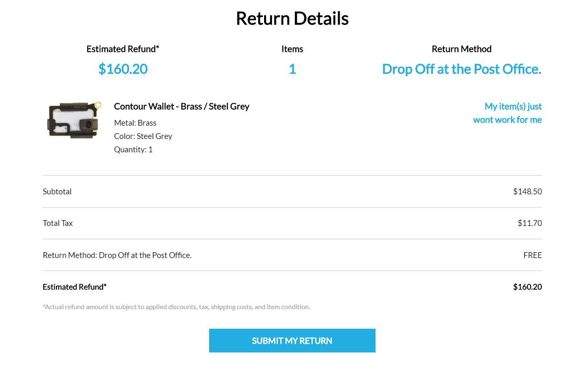The width and height of the screenshot is (588, 367).
Task: Click the 'Contour Wallet - Brass / Steel Grey' product title
Action: pyautogui.click(x=182, y=106)
